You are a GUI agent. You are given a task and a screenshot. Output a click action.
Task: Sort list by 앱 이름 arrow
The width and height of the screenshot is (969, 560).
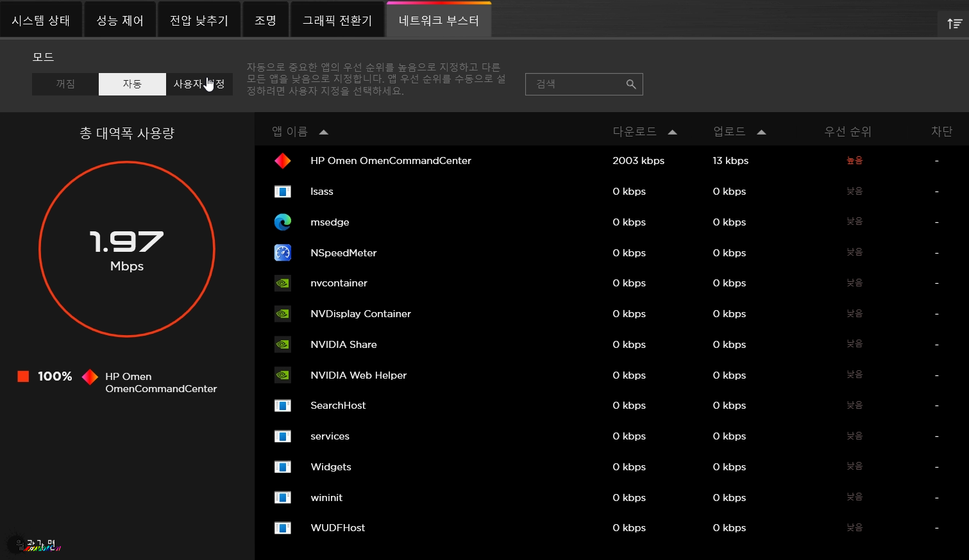(x=324, y=132)
